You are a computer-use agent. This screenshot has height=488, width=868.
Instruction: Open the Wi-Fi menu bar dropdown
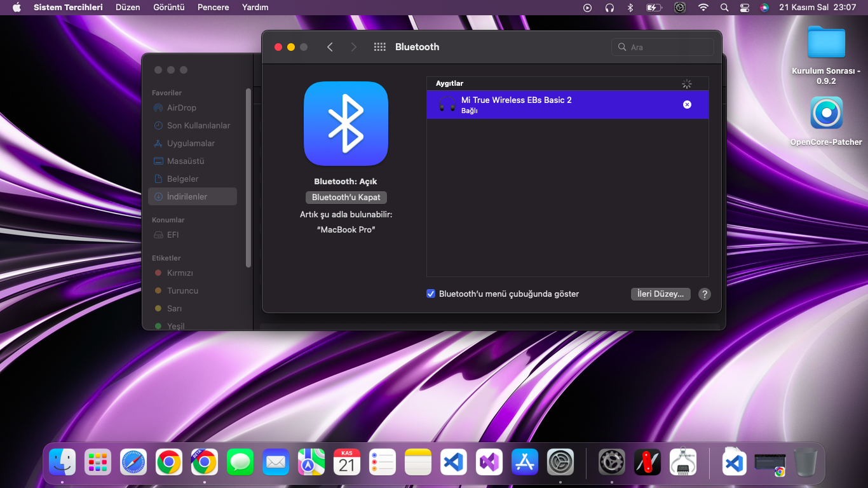point(703,8)
